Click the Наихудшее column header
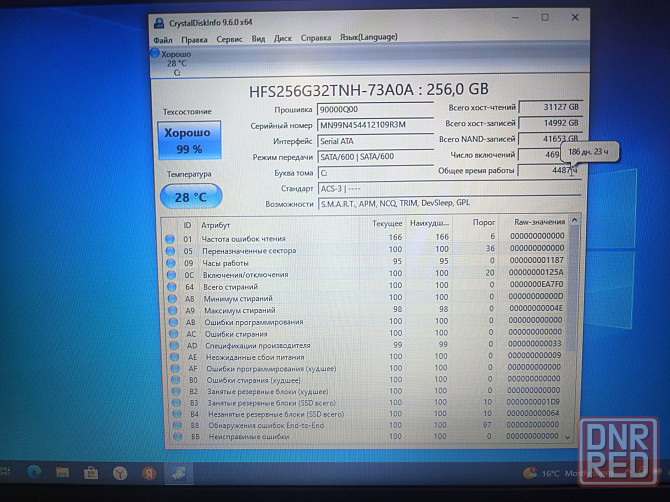670x502 pixels. click(429, 223)
